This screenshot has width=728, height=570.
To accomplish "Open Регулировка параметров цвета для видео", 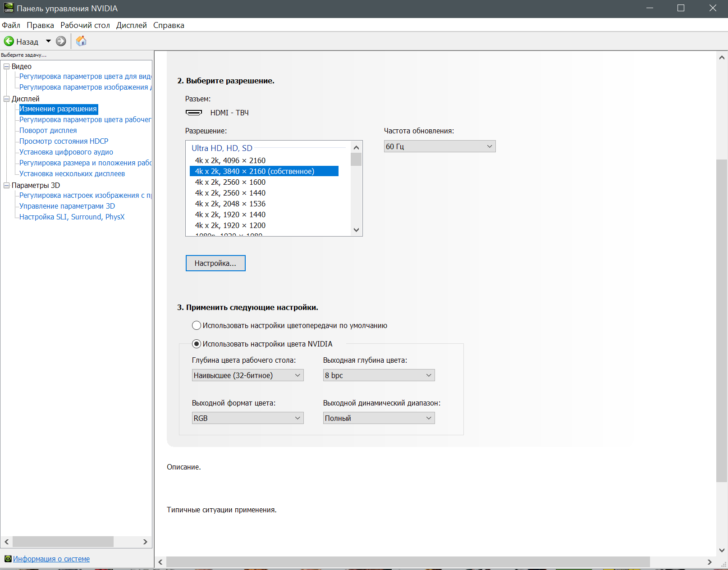I will pos(85,77).
